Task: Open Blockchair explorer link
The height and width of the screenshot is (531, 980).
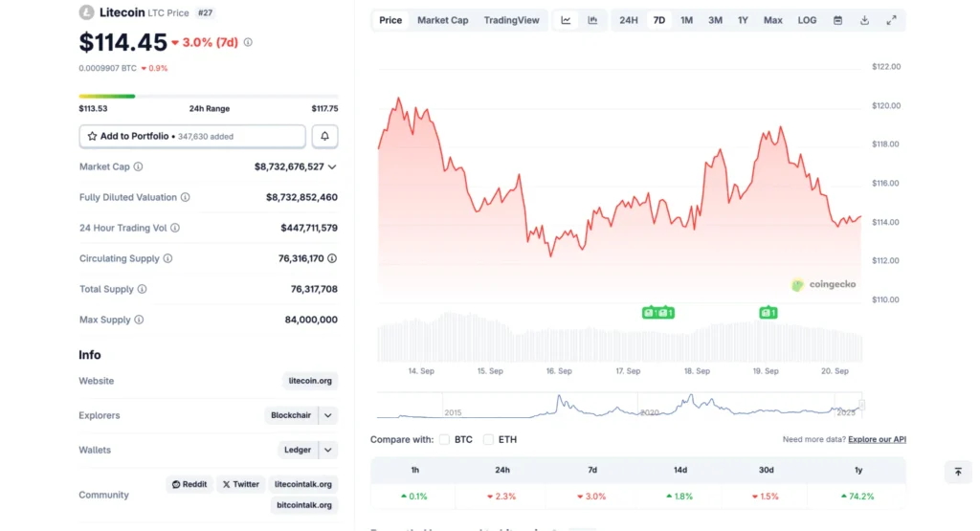Action: tap(291, 415)
